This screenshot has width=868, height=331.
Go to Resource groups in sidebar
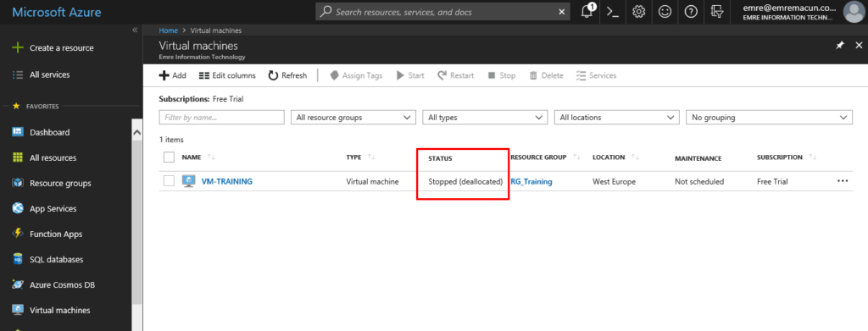(60, 184)
